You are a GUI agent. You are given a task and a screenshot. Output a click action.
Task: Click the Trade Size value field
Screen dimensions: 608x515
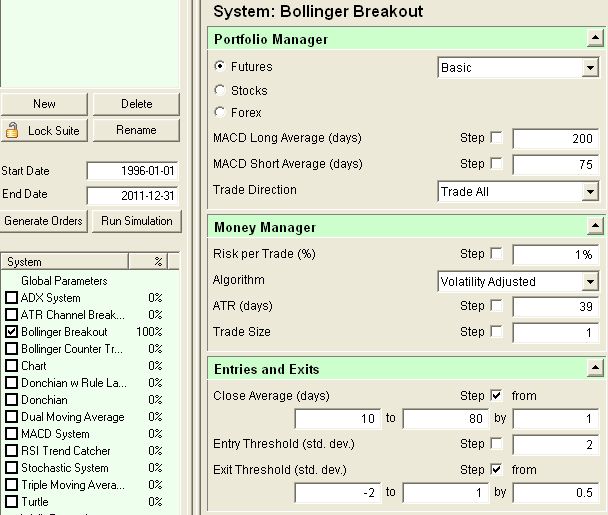coord(555,333)
